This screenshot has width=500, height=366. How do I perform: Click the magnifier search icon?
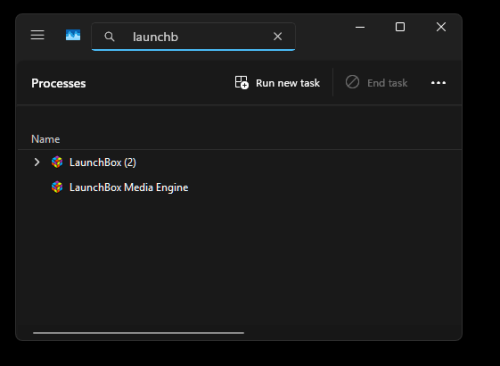[109, 37]
